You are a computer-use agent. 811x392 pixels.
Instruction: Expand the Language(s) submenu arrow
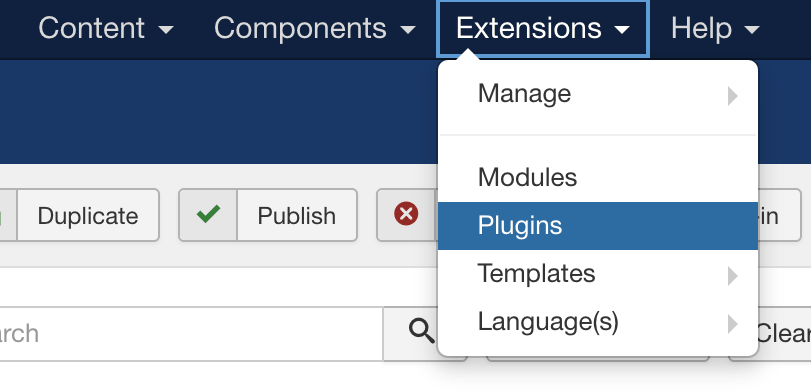tap(732, 324)
